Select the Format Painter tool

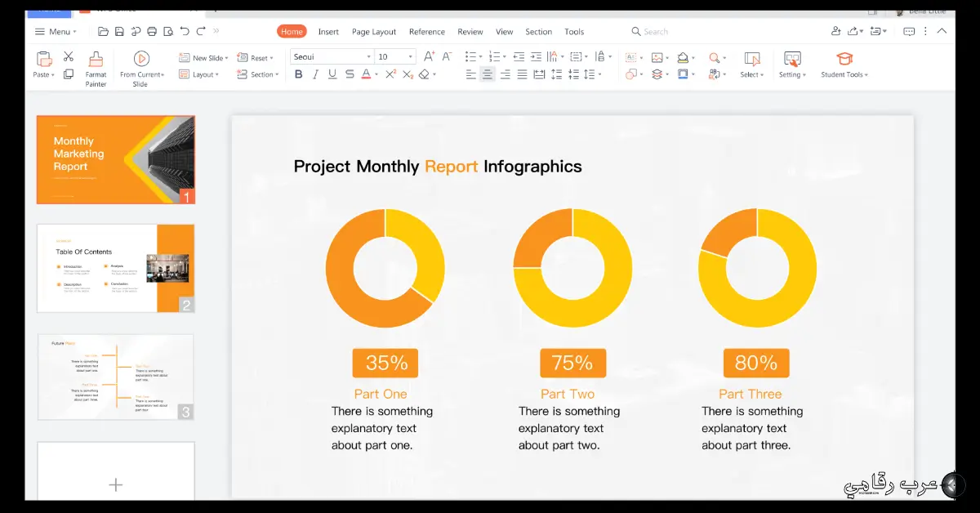tap(95, 65)
